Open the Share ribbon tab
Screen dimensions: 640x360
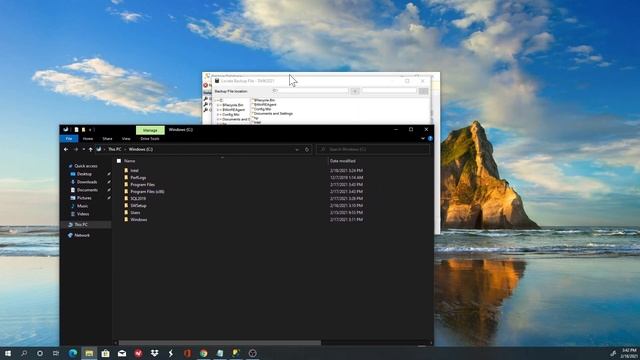point(107,139)
